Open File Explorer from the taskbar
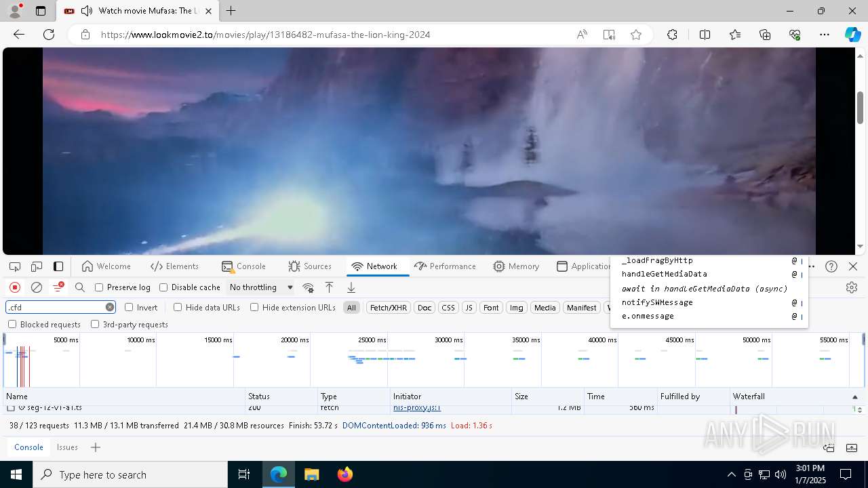 312,474
